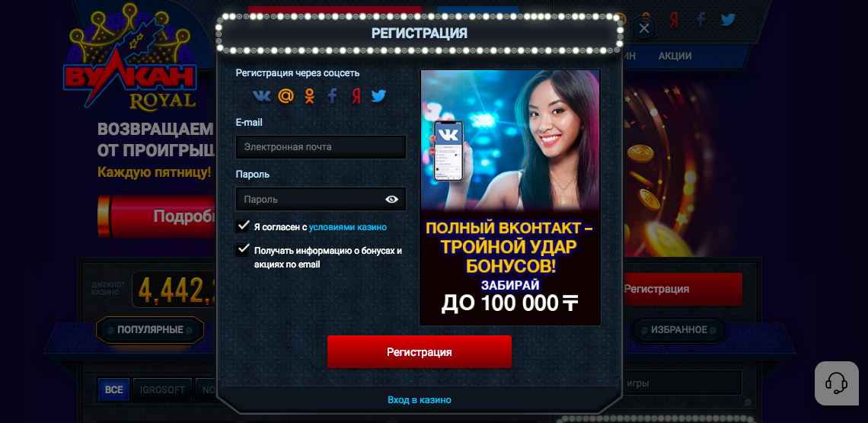This screenshot has width=868, height=423.
Task: Select the ПОПУЛЯРНЫЕ games tab
Action: pos(150,330)
